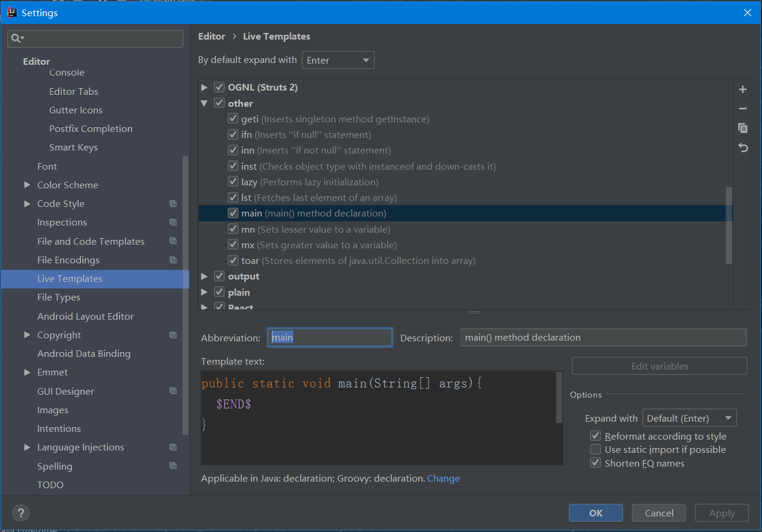
Task: Expand the output template group
Action: point(204,276)
